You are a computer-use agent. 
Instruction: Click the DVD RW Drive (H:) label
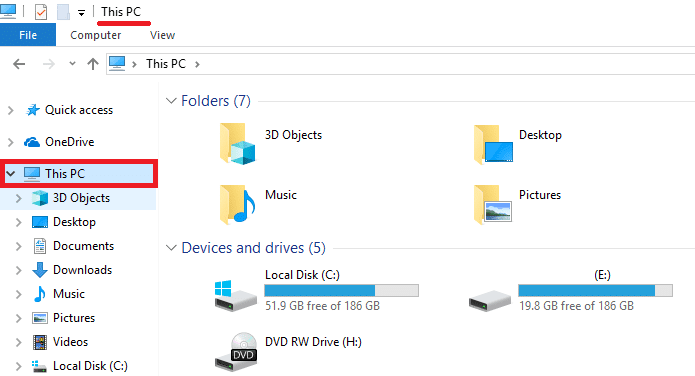tap(313, 342)
